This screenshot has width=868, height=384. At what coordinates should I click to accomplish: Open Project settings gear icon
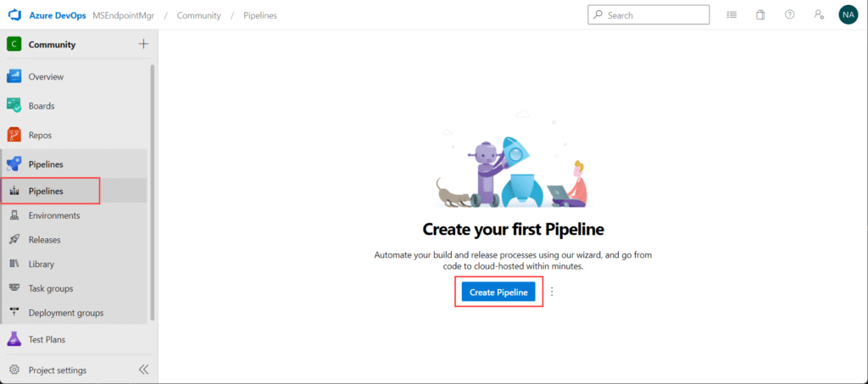point(14,370)
